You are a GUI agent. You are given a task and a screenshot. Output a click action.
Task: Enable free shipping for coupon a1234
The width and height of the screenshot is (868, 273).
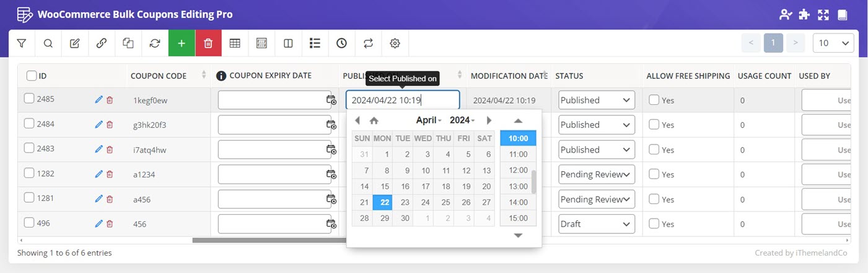tap(654, 174)
